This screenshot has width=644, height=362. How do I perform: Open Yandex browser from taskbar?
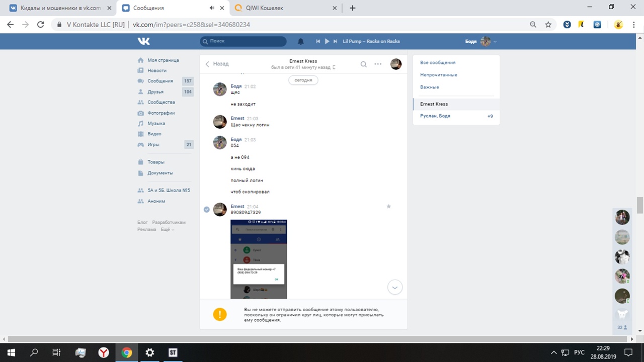(103, 352)
